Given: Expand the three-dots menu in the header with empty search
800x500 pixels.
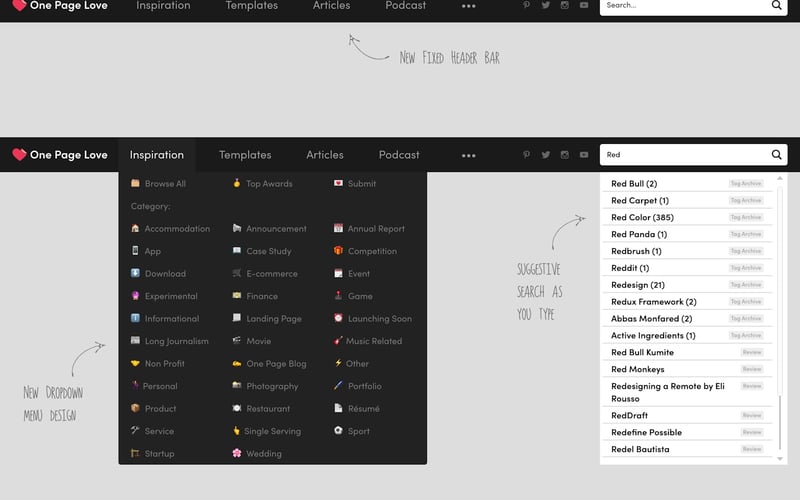Looking at the screenshot, I should [468, 6].
